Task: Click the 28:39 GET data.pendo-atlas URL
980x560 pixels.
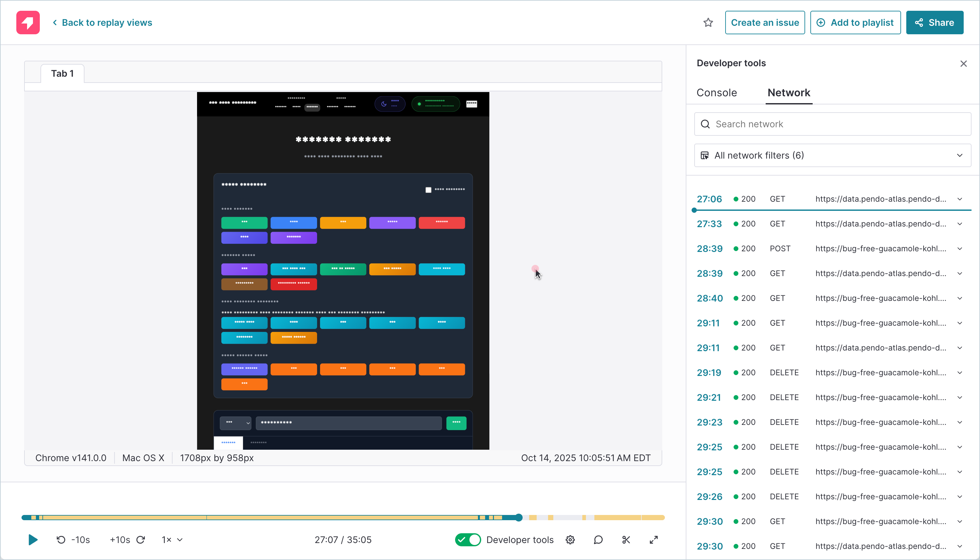Action: click(x=880, y=273)
